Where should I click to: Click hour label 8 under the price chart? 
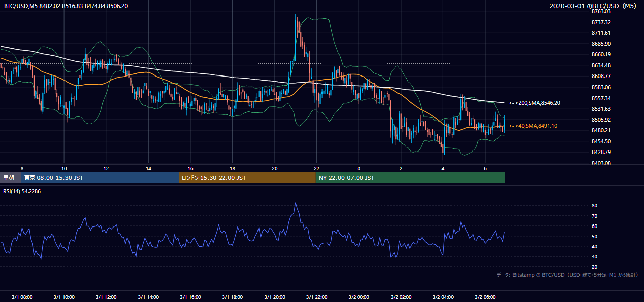22,168
